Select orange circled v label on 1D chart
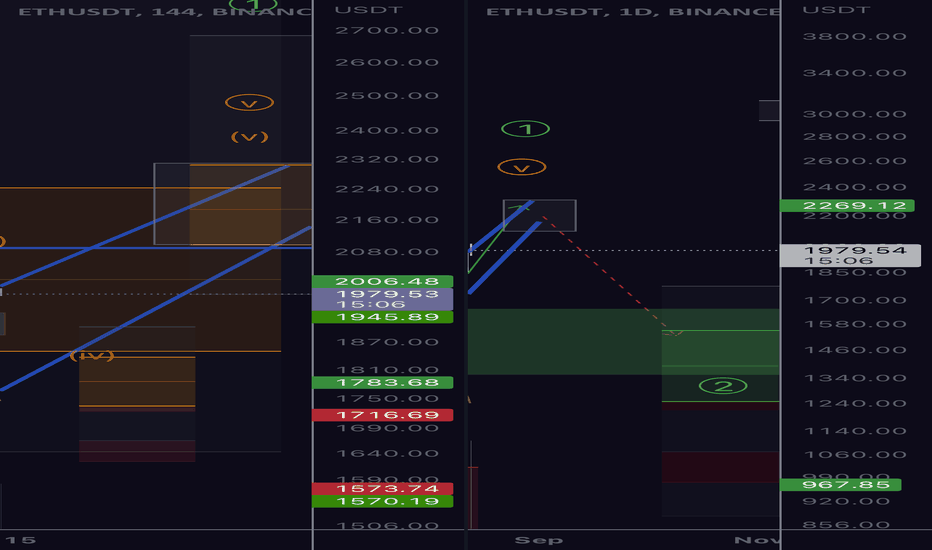The image size is (932, 550). (522, 168)
